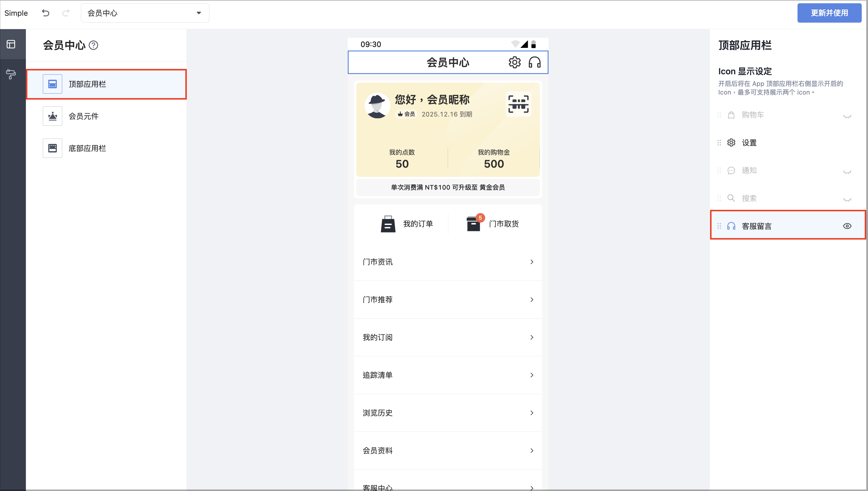The image size is (868, 491).
Task: Click 追踪清单 text in preview list
Action: tap(378, 375)
